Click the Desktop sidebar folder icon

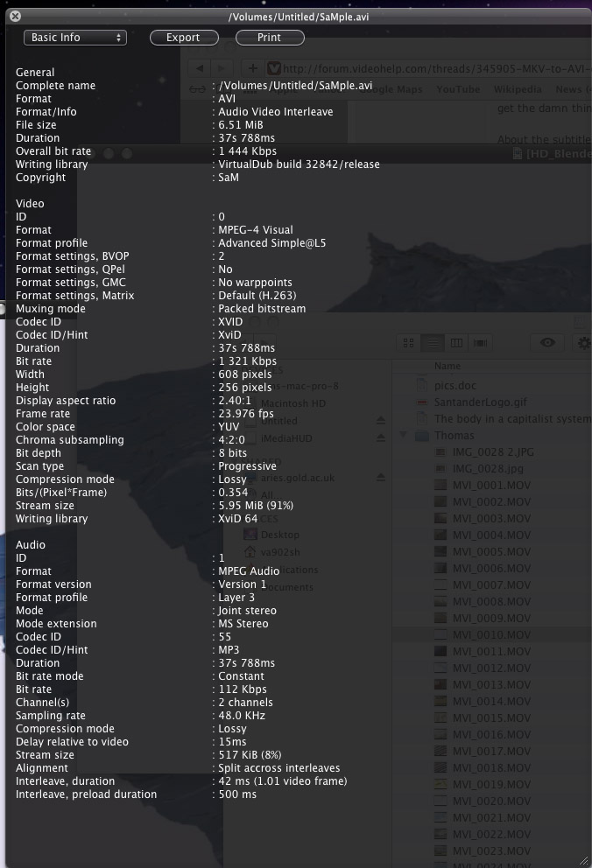point(250,535)
